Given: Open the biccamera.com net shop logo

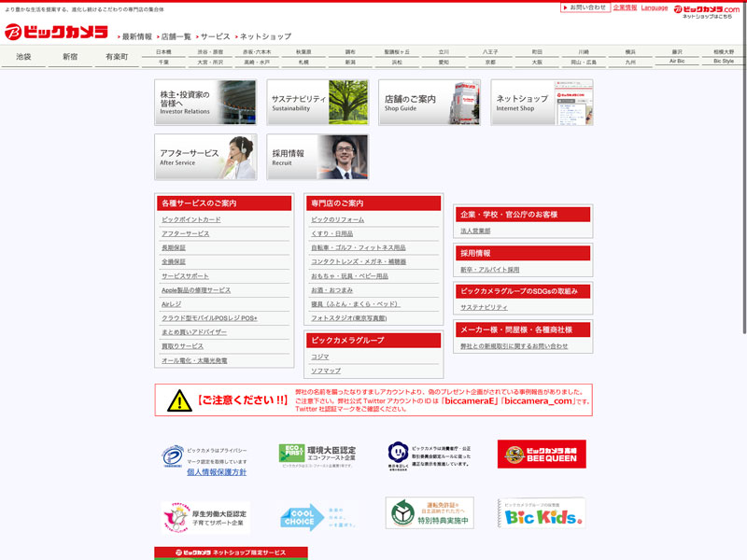Looking at the screenshot, I should 706,9.
